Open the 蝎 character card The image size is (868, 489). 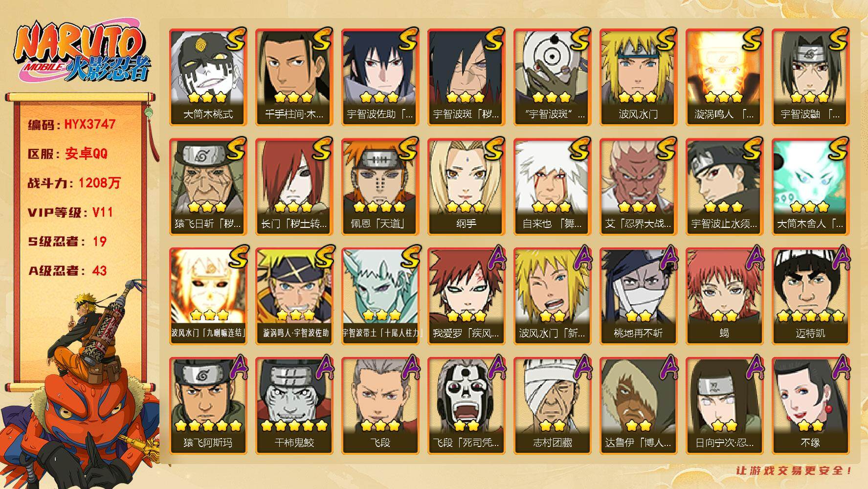click(725, 296)
